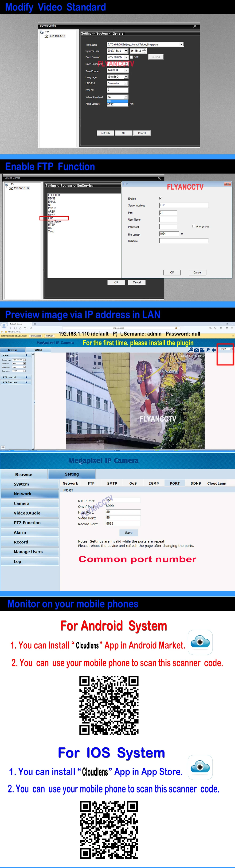Viewport: 235px width, 868px height.
Task: Open the Time Format 24-HOUR dropdown
Action: coord(126,70)
